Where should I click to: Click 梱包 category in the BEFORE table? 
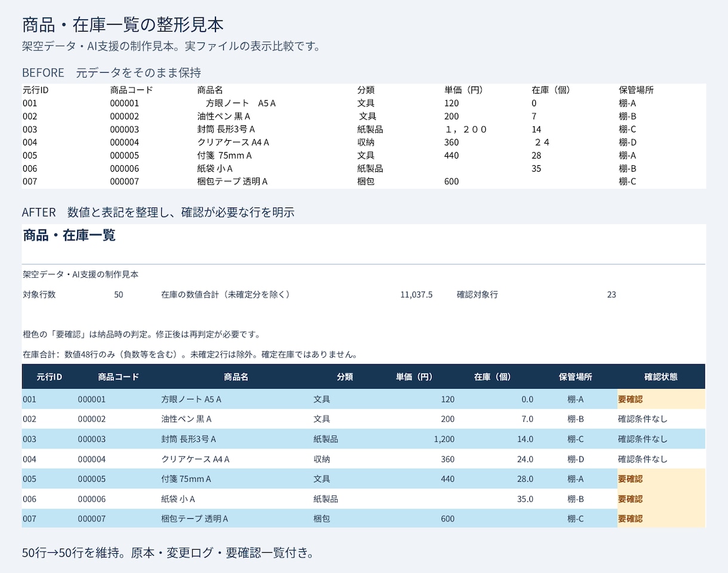(366, 181)
